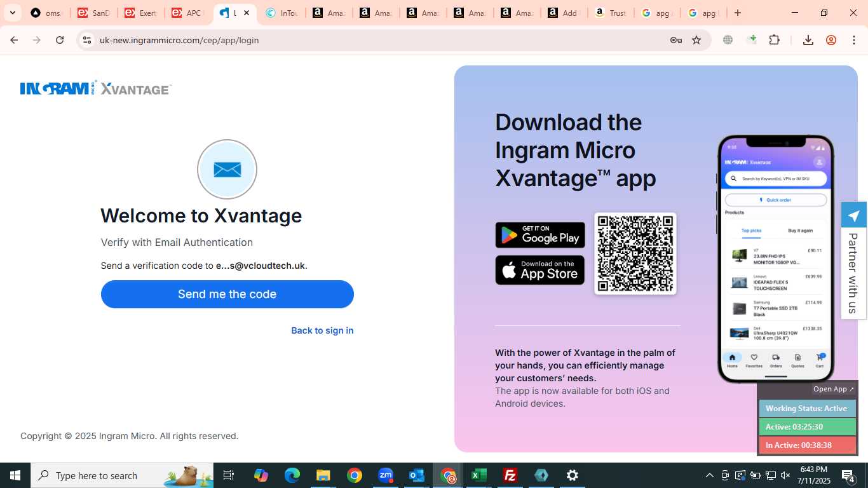Click the Ingram Micro Xvantage logo
This screenshot has width=868, height=488.
point(96,88)
